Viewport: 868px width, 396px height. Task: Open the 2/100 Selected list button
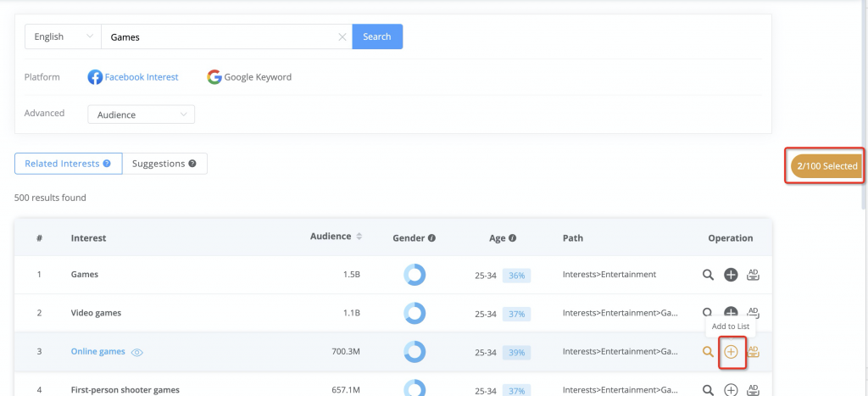pos(826,166)
